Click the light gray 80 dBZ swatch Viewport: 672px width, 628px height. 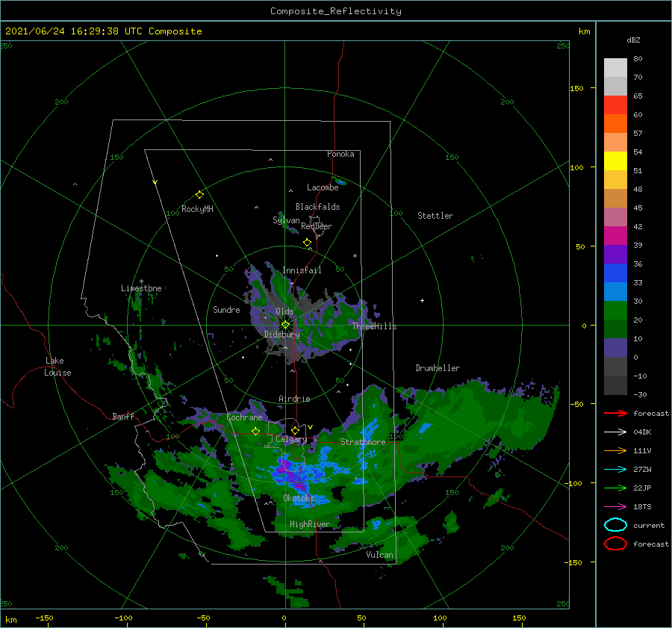click(x=615, y=68)
